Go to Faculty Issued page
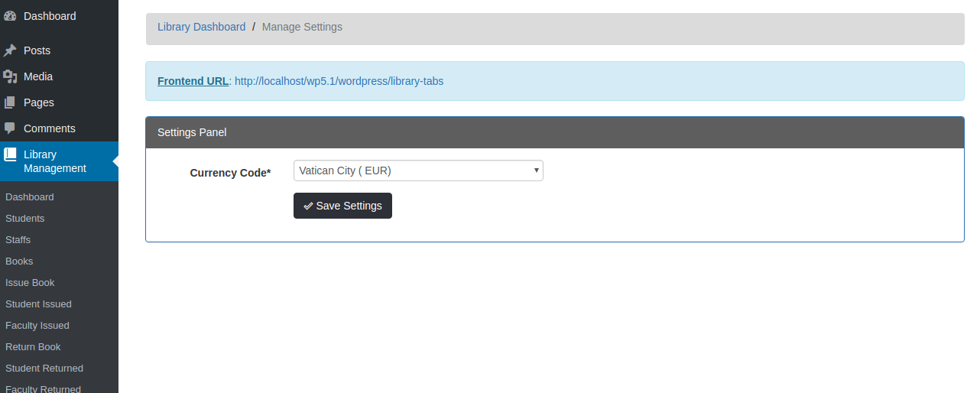This screenshot has width=980, height=393. click(x=37, y=326)
